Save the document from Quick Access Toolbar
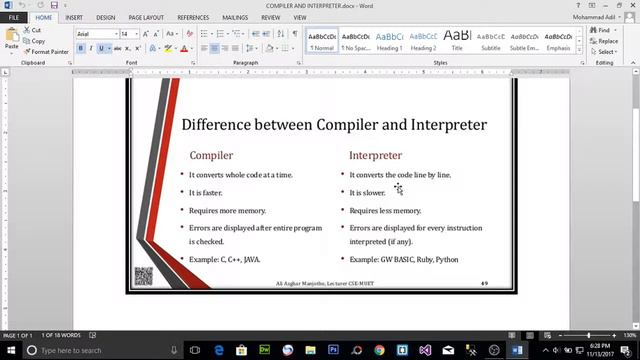Screen dimensions: 640x360 [54, 6]
